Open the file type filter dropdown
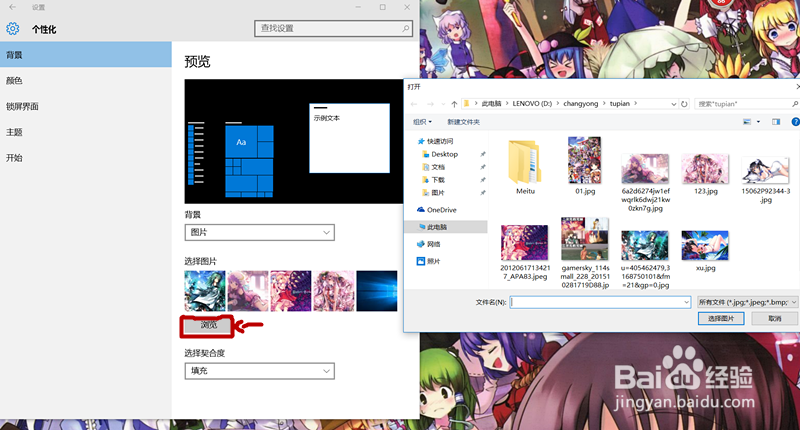 pyautogui.click(x=747, y=302)
